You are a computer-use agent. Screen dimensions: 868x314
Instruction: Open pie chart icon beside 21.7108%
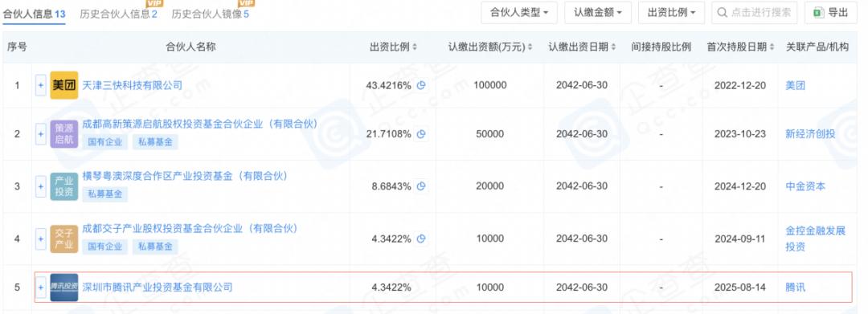421,134
